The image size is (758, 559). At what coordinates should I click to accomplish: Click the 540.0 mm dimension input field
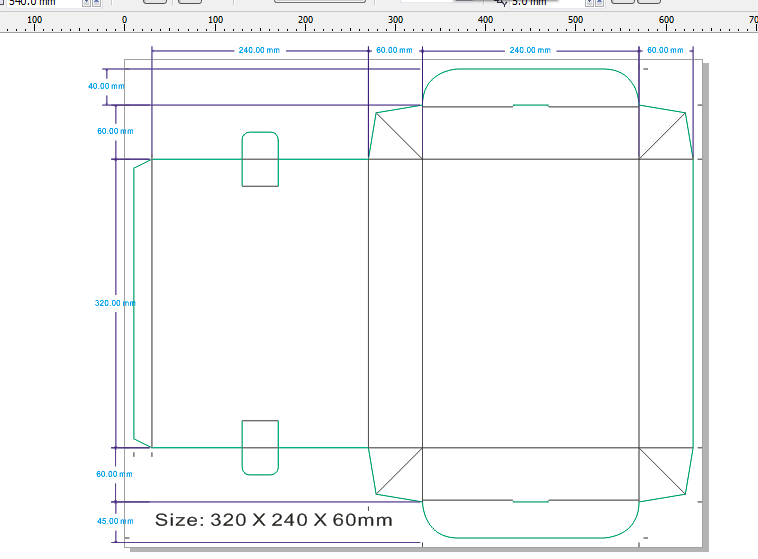click(x=40, y=2)
